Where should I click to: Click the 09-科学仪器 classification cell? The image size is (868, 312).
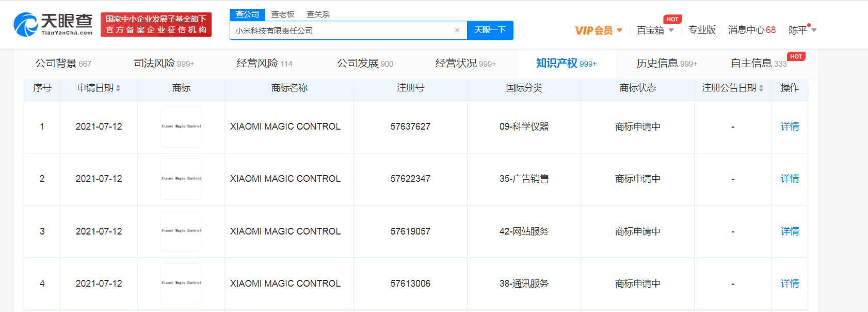pyautogui.click(x=524, y=127)
